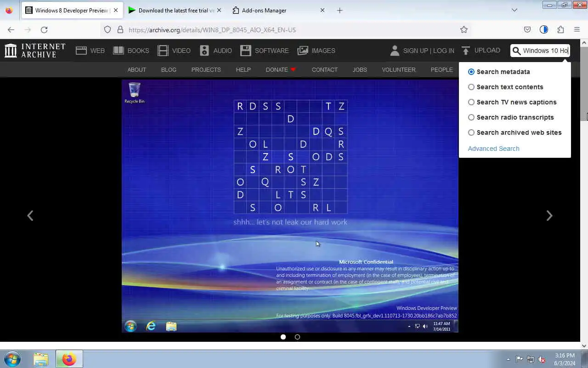
Task: Switch to Download latest free trial tab
Action: coord(175,10)
